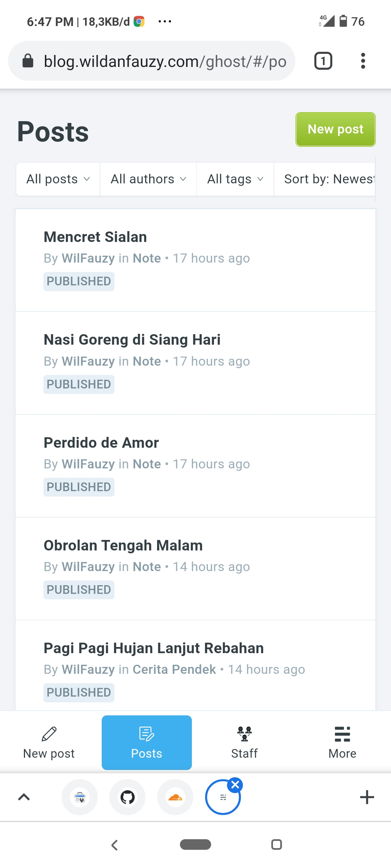Open the More menu in bottom navigation
The image size is (391, 868).
click(x=342, y=743)
